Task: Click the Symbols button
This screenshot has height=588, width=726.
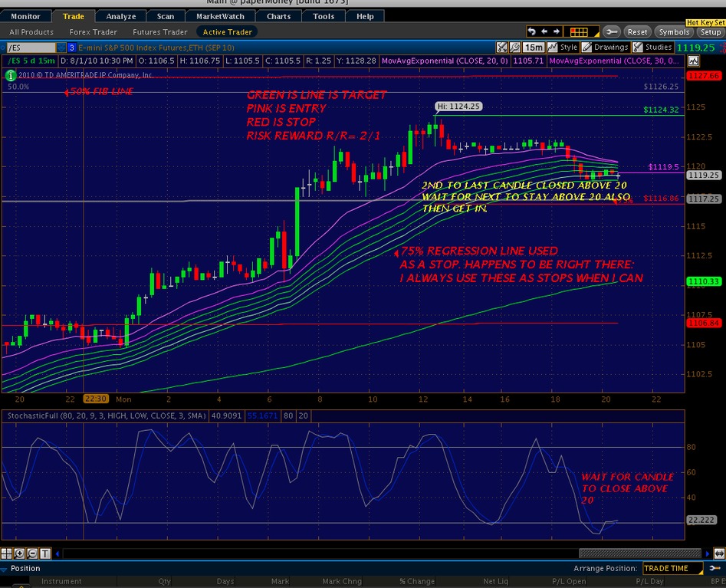Action: pyautogui.click(x=674, y=32)
